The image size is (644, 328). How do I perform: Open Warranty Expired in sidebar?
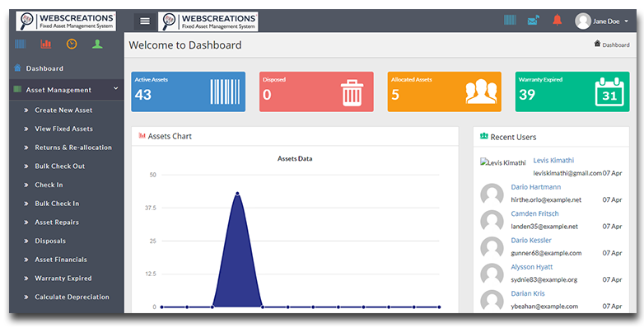[x=63, y=279]
